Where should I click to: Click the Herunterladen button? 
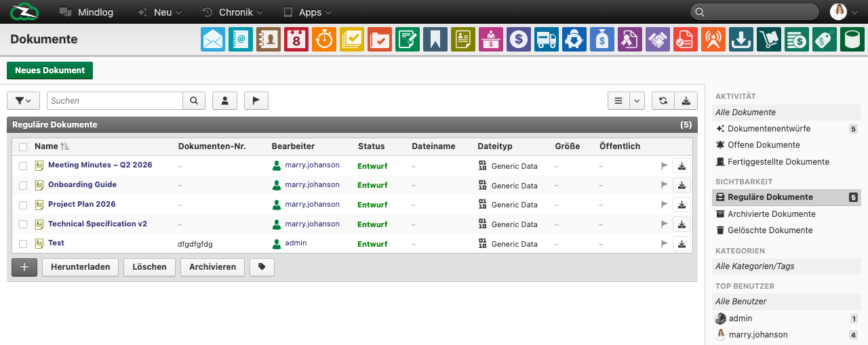tap(81, 267)
